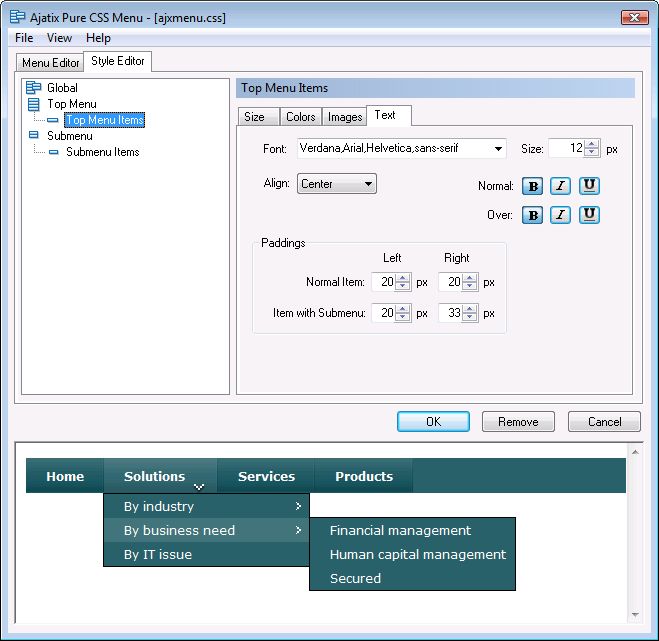Switch to the Menu Editor tab

point(51,63)
